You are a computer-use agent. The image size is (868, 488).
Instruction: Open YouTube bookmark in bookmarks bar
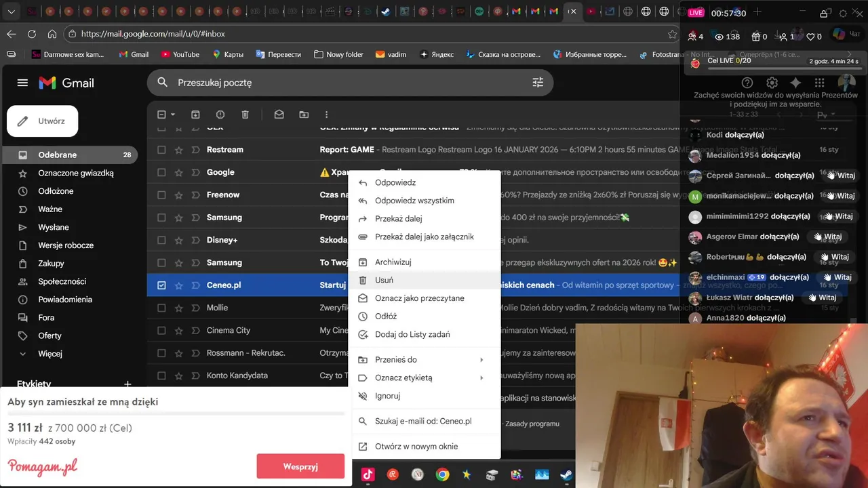pyautogui.click(x=180, y=54)
